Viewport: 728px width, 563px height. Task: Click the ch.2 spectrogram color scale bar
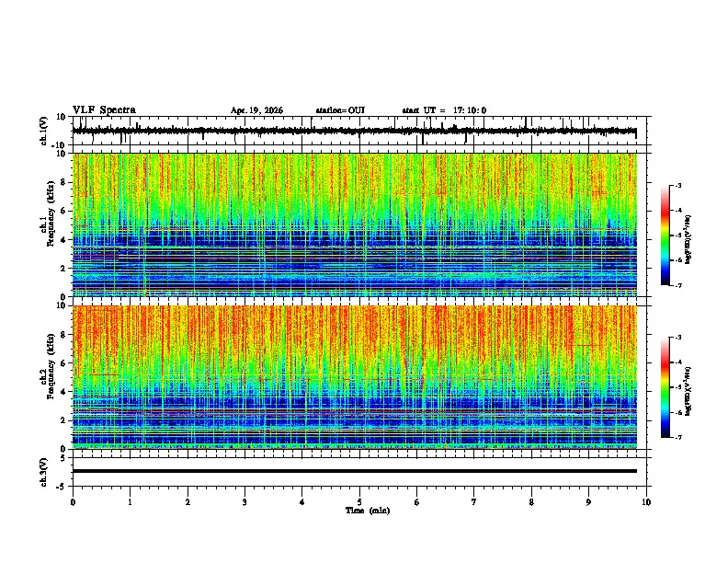click(x=665, y=387)
